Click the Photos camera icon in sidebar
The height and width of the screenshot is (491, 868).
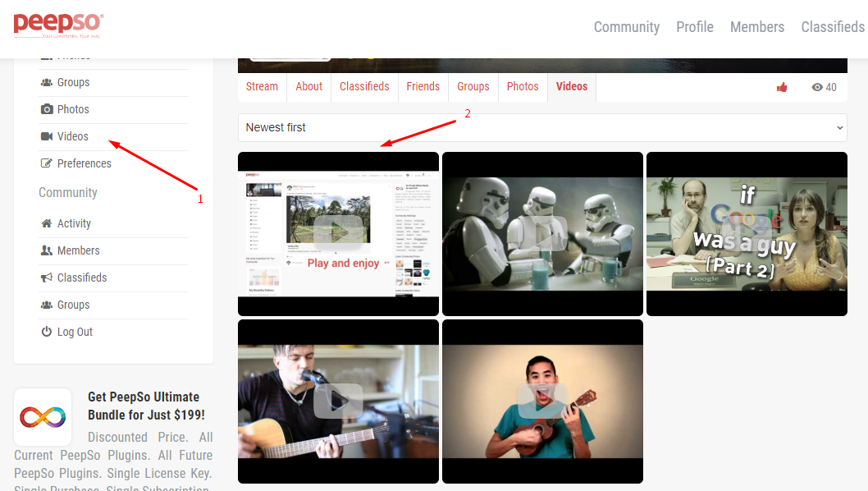click(x=47, y=109)
